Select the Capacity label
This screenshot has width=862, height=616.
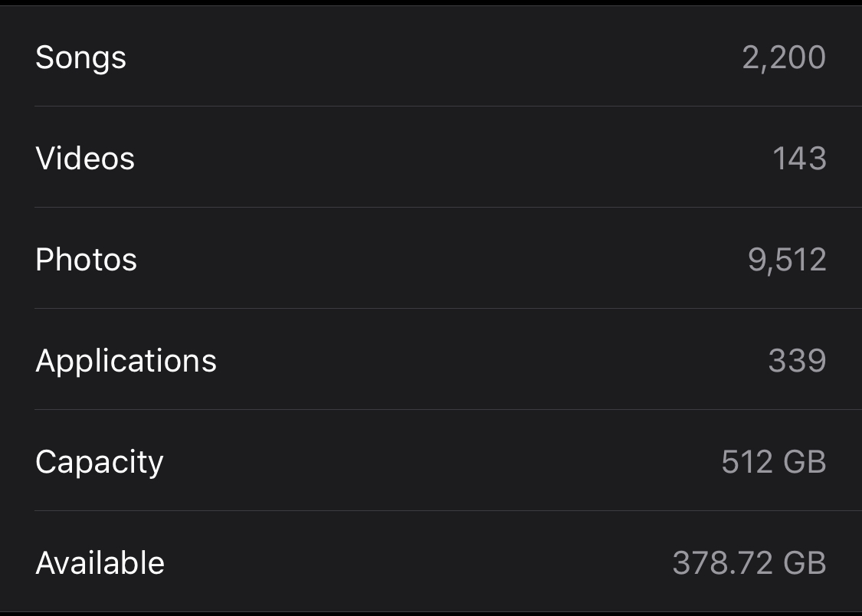point(100,463)
